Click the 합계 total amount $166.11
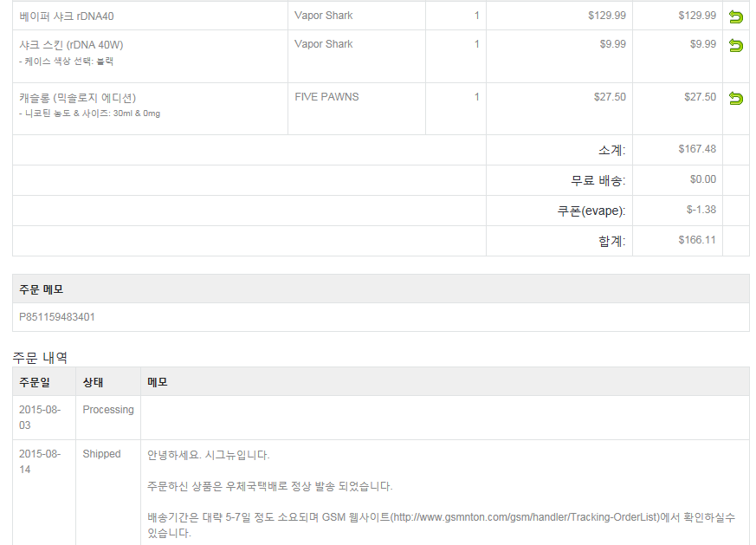 point(697,240)
